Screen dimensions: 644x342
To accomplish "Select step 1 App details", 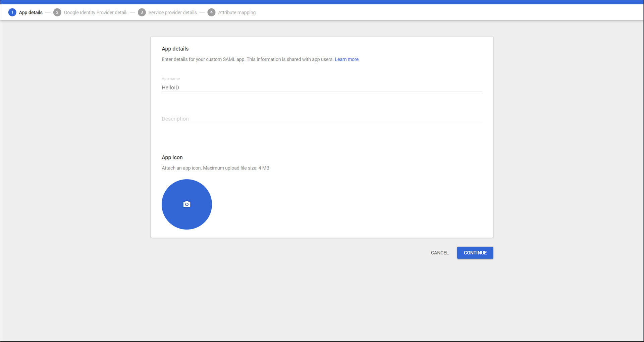I will pyautogui.click(x=25, y=12).
